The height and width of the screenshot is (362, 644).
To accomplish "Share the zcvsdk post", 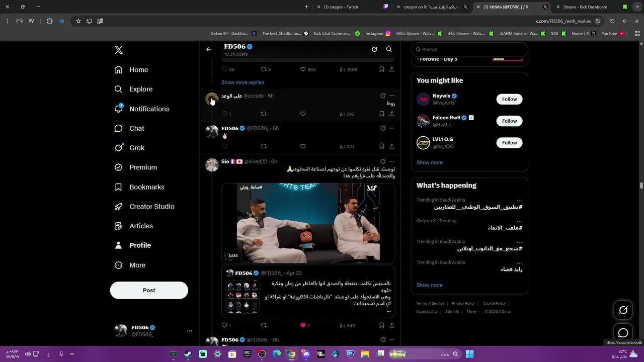I will (392, 114).
